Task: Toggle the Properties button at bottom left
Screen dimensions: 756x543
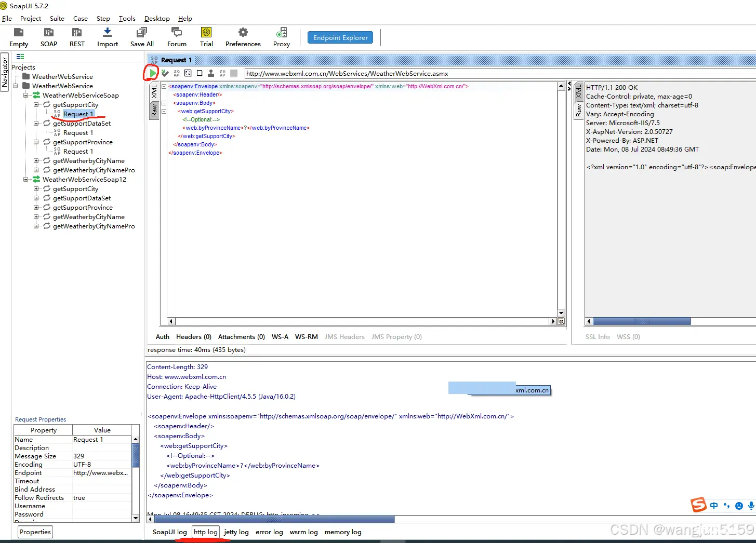Action: (x=35, y=532)
